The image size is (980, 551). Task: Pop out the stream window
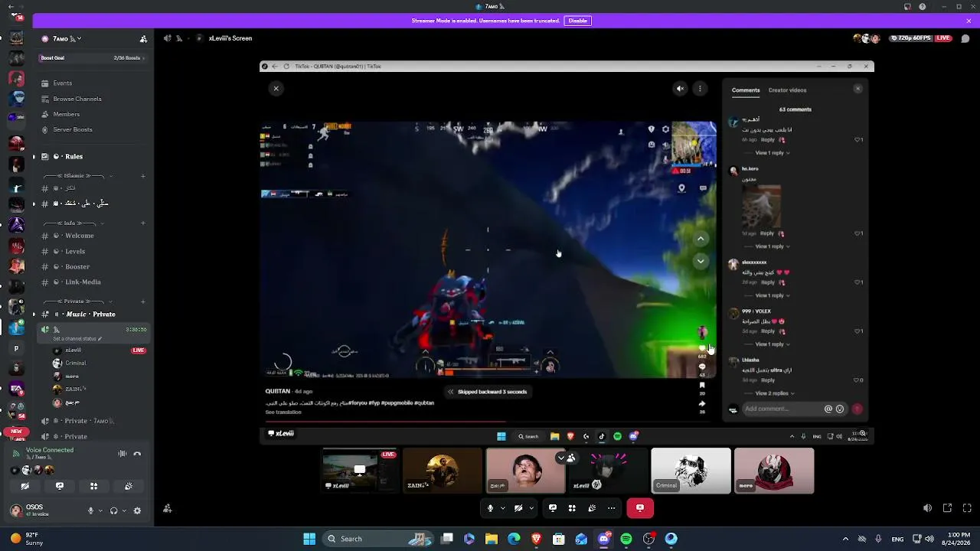[947, 508]
